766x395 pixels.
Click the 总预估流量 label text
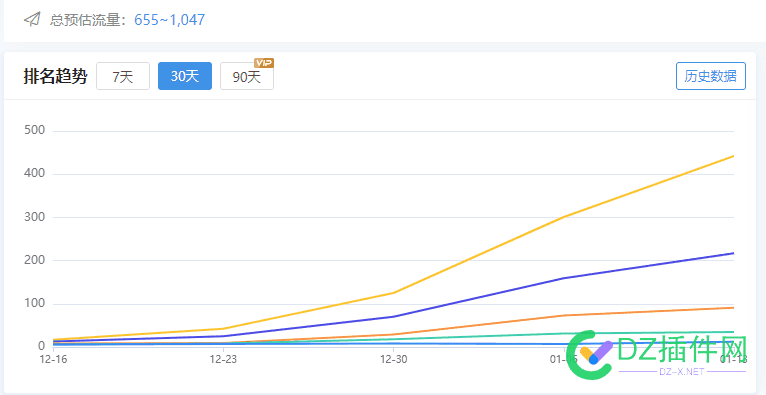(x=88, y=20)
